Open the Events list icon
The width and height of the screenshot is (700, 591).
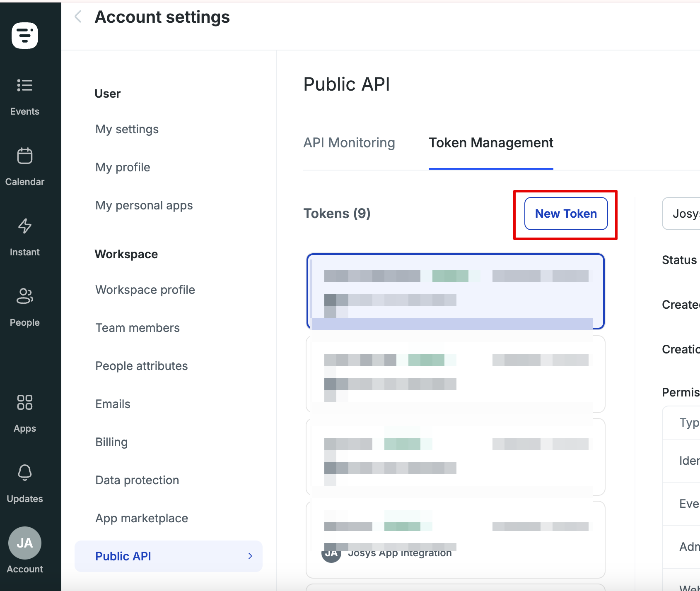(x=25, y=85)
